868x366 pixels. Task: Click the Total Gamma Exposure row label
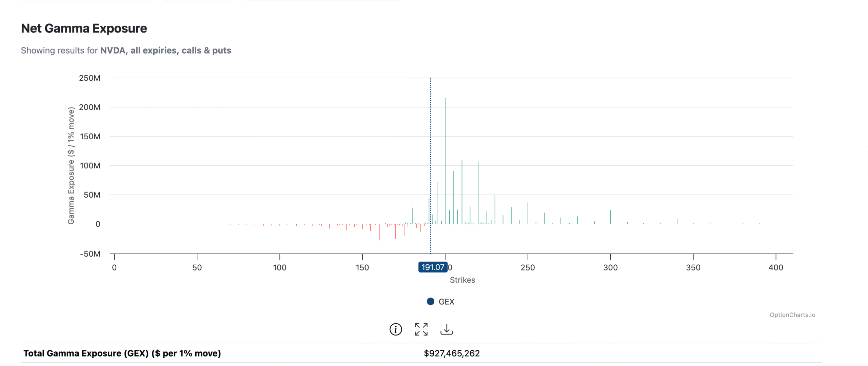tap(122, 353)
